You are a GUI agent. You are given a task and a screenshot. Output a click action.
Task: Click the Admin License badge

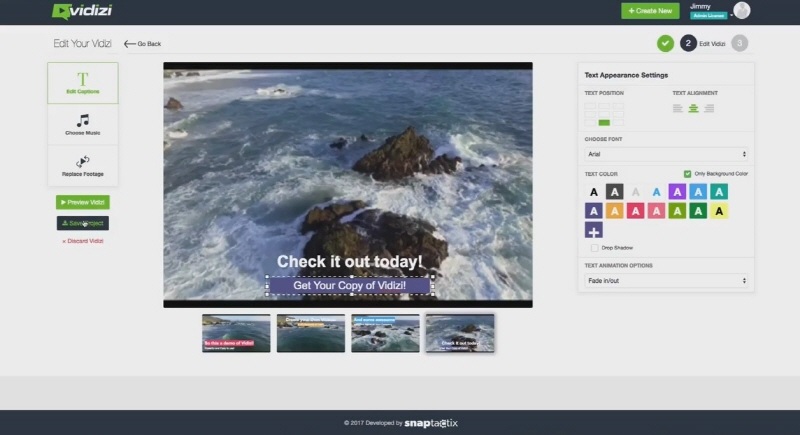709,15
